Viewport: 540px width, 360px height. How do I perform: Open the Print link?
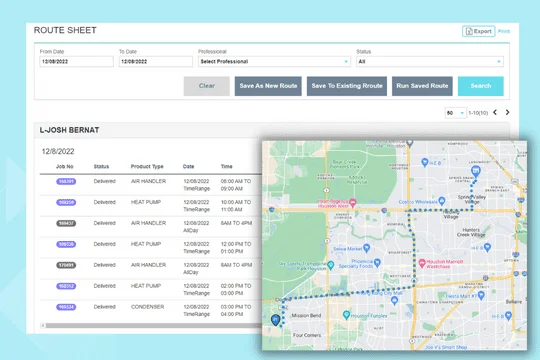pos(503,31)
